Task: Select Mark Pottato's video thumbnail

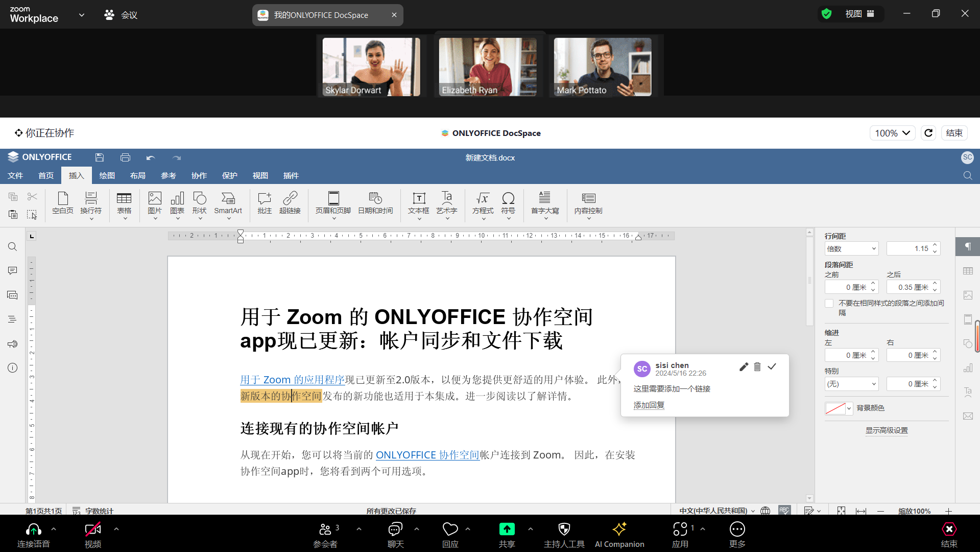Action: (x=603, y=66)
